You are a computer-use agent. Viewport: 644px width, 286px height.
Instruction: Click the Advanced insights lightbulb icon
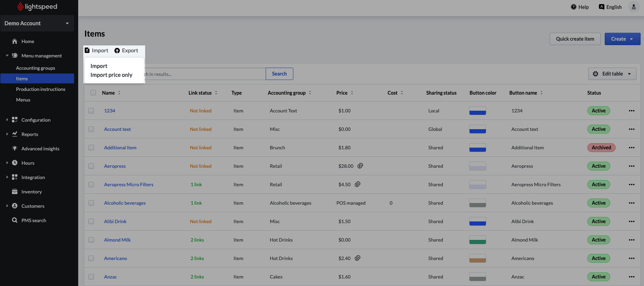point(15,148)
